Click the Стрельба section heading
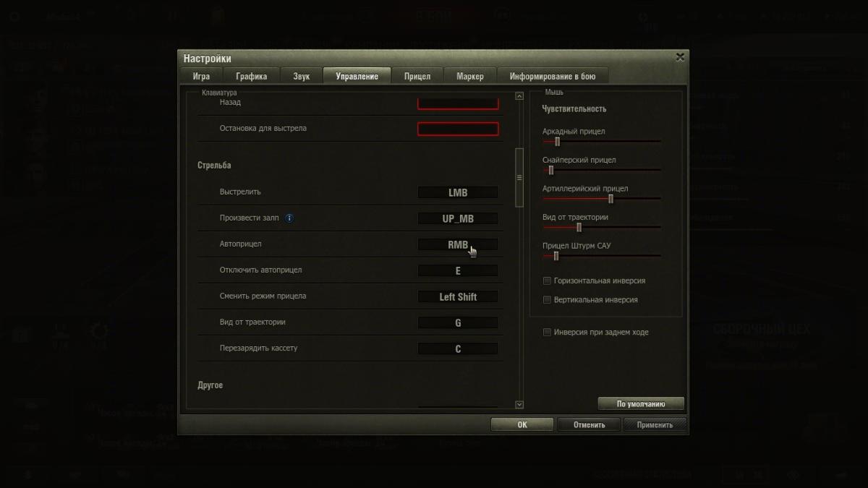868x488 pixels. 214,166
